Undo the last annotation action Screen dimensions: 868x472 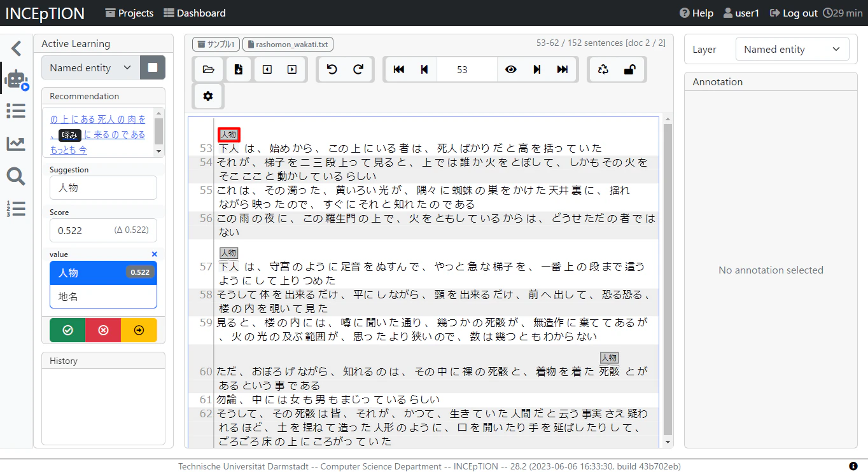(332, 69)
